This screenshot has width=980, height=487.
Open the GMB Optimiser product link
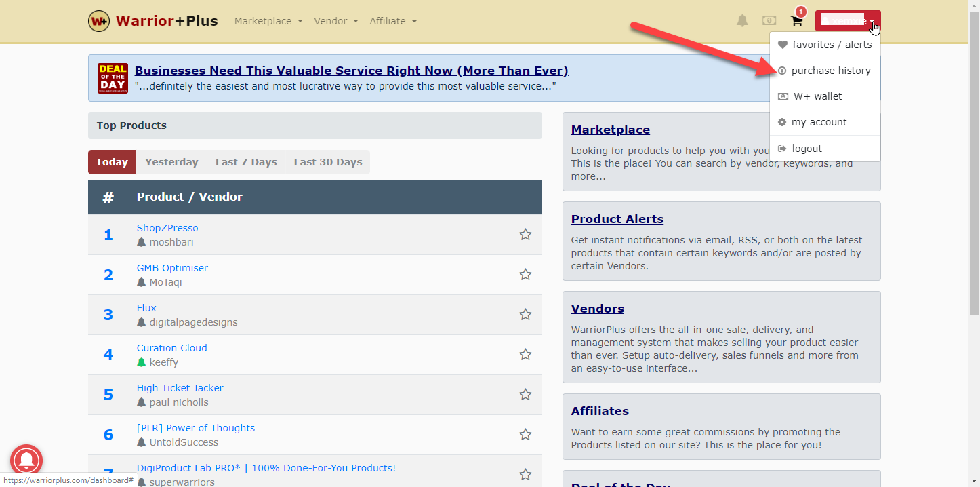pyautogui.click(x=172, y=268)
